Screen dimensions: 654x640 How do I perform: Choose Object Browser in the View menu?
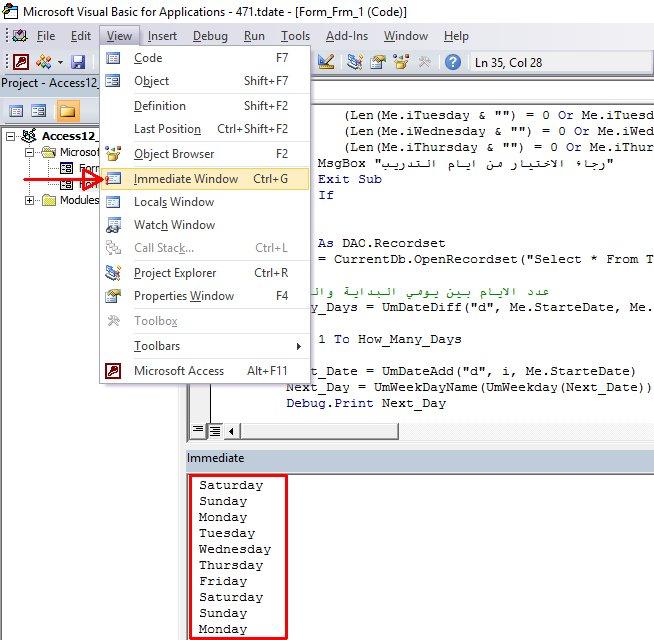[x=205, y=154]
